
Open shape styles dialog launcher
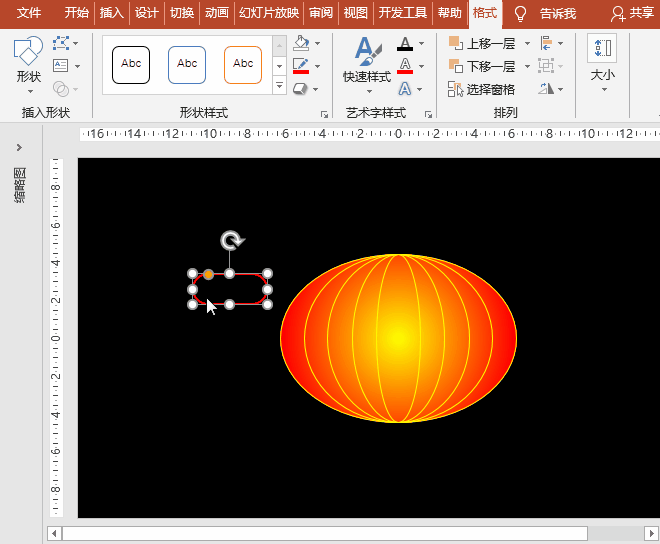[x=324, y=114]
